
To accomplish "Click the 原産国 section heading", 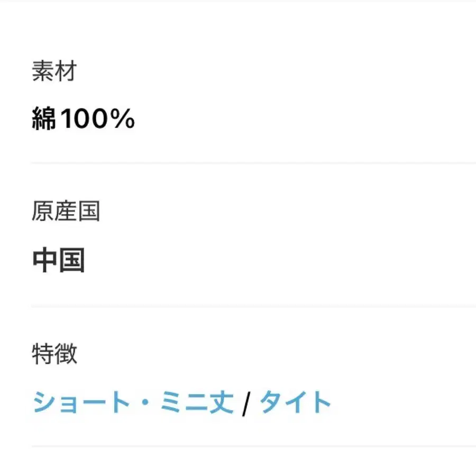I will (66, 211).
